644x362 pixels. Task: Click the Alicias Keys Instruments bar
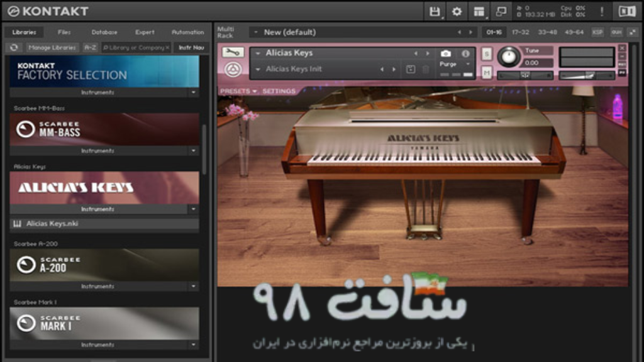point(97,209)
